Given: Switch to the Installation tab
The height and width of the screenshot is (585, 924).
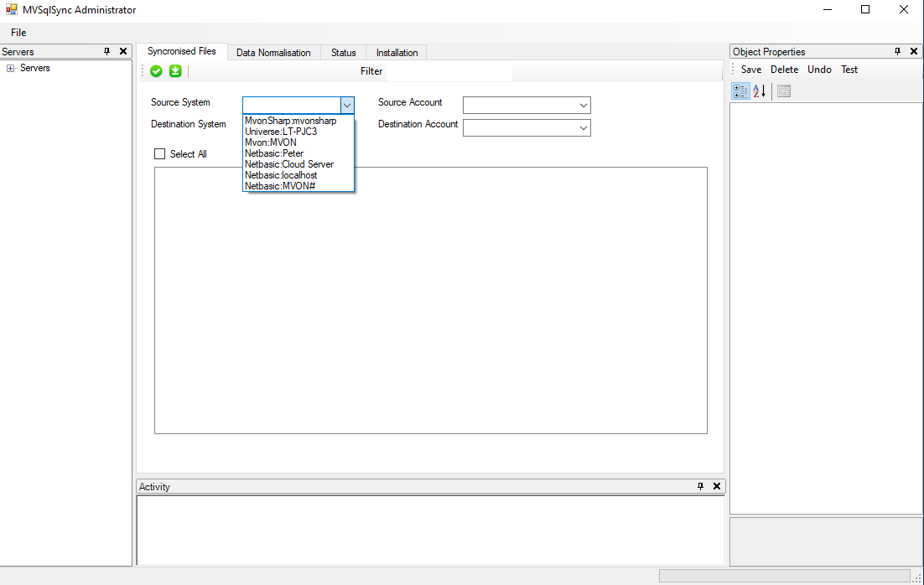Looking at the screenshot, I should [x=397, y=53].
